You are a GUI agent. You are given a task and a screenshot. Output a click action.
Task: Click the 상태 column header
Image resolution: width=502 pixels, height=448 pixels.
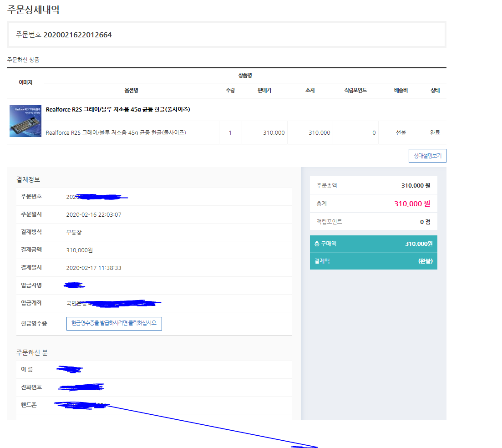(x=435, y=91)
